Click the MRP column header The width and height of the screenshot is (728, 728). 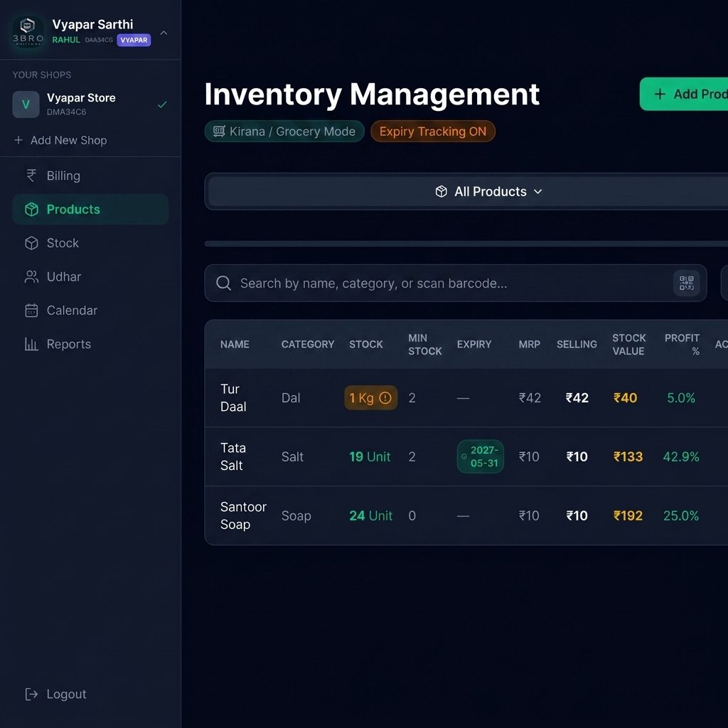click(x=529, y=345)
